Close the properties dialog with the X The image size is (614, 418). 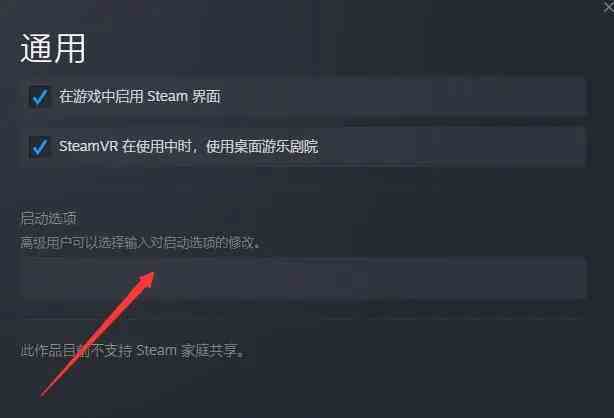click(x=608, y=8)
